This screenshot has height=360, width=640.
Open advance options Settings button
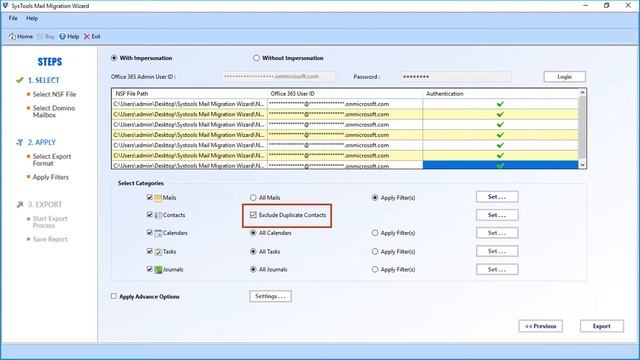270,296
